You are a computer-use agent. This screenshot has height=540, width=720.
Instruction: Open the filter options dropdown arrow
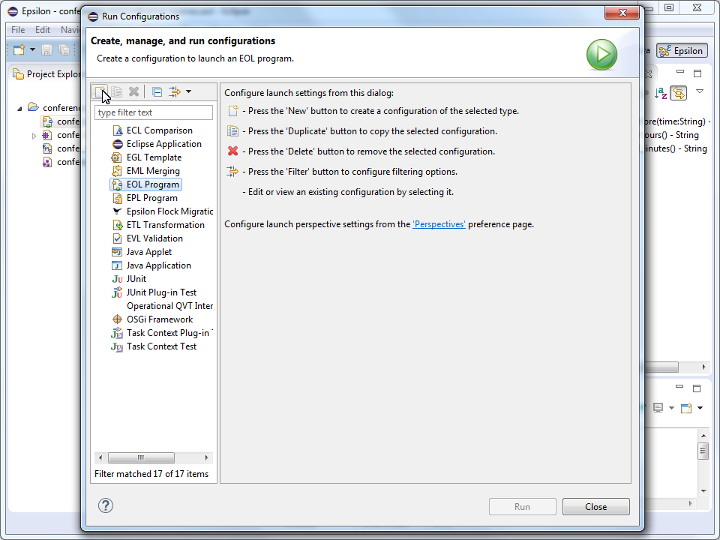tap(188, 92)
